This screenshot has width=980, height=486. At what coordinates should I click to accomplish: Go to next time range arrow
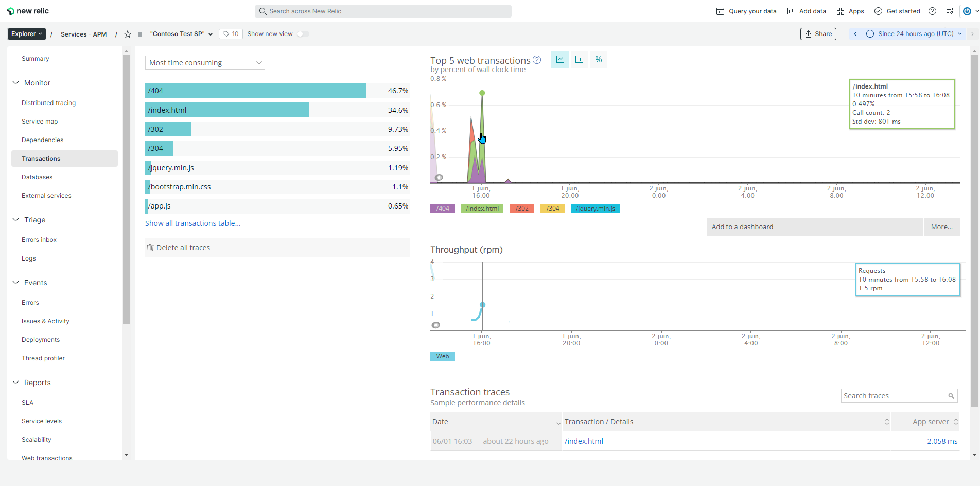[x=972, y=34]
